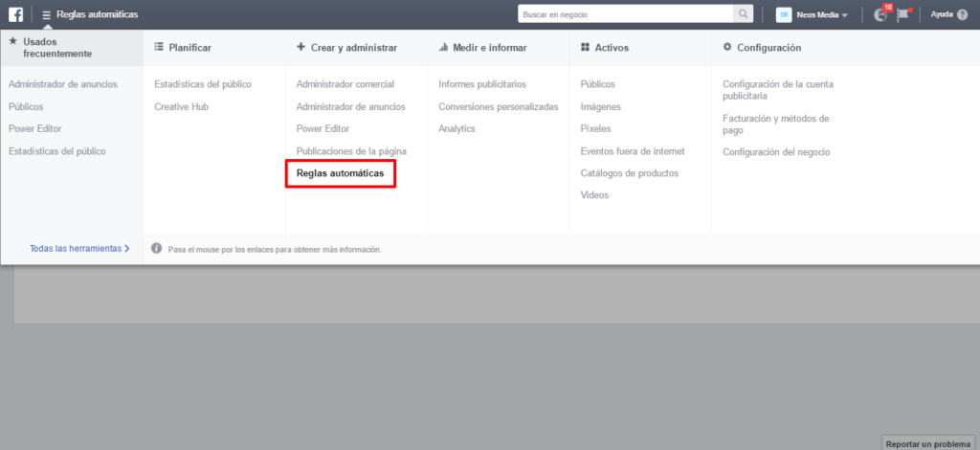The width and height of the screenshot is (980, 450).
Task: Select Catálogos de productos
Action: [x=629, y=173]
